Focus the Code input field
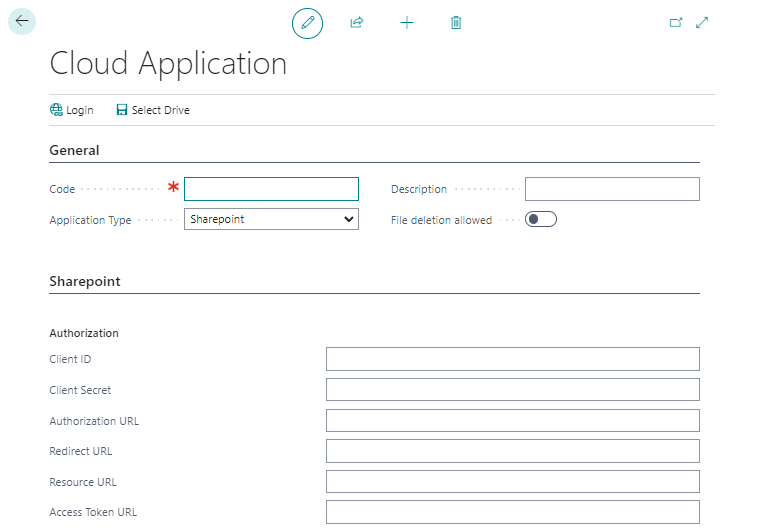This screenshot has width=758, height=530. coord(271,189)
